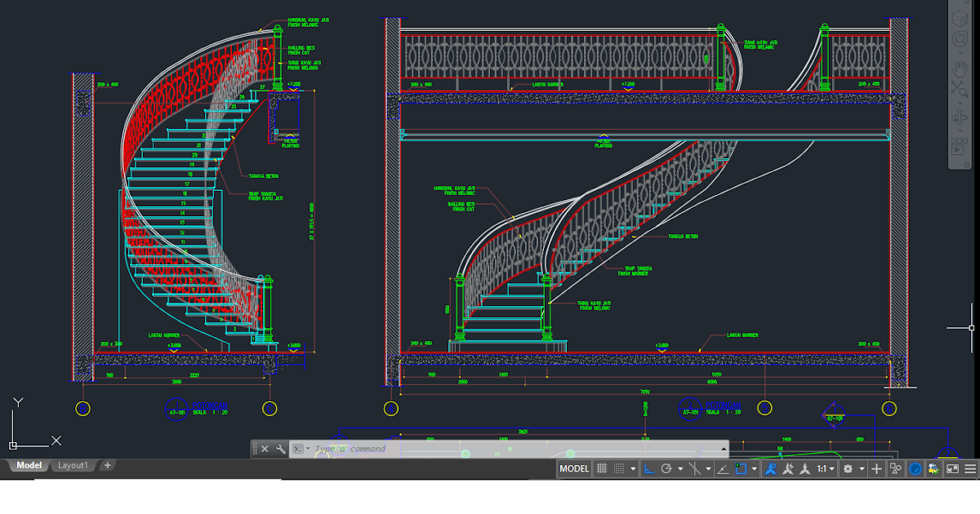
Task: Select the Isolate Objects icon in status bar
Action: coord(895,468)
